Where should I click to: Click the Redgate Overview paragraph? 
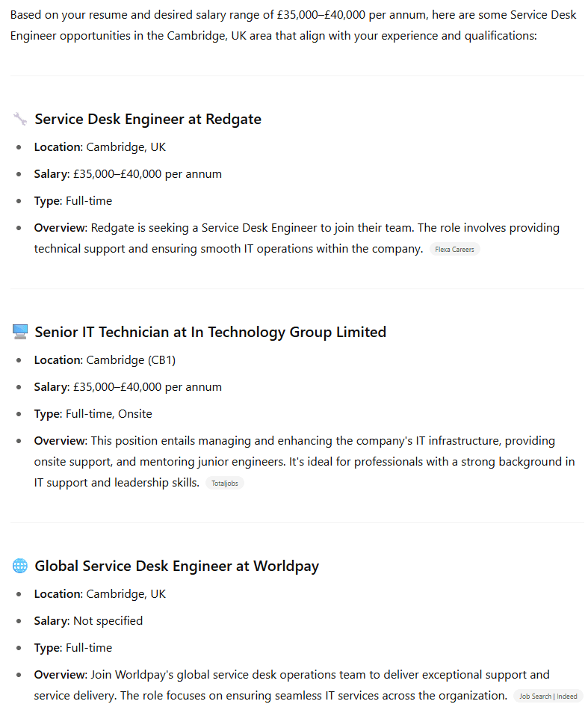297,238
